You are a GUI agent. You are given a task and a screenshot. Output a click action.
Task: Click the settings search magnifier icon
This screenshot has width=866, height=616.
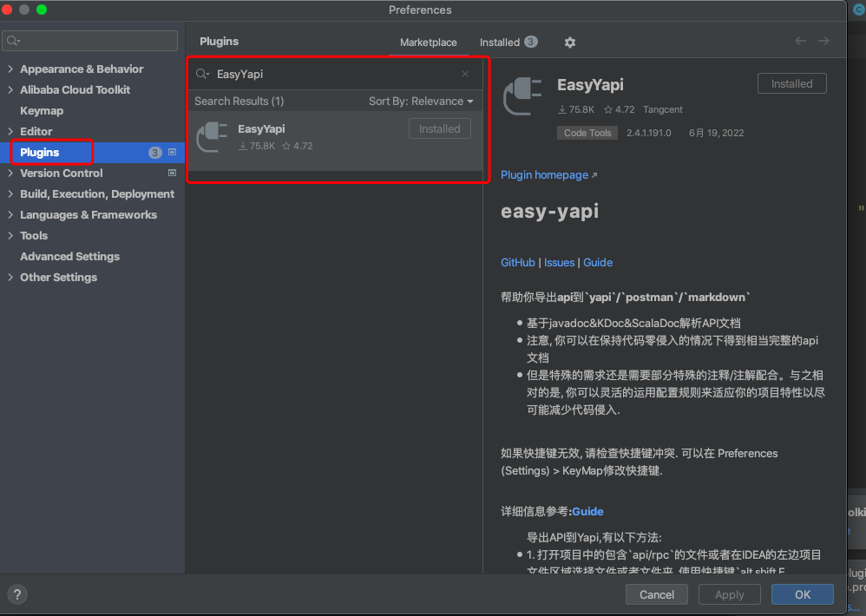point(13,41)
